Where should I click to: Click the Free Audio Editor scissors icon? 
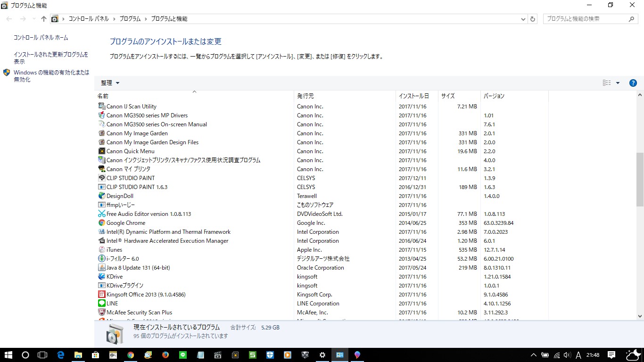(x=102, y=214)
